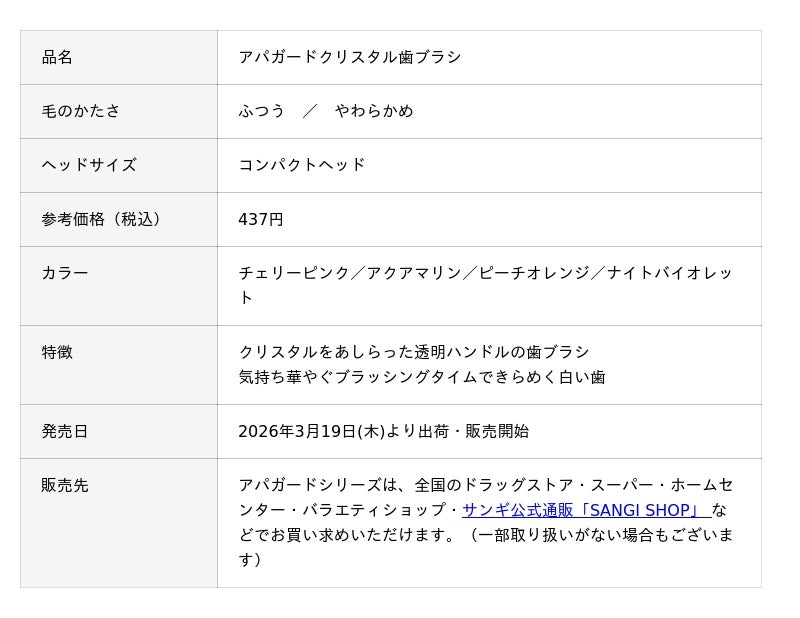800x618 pixels.
Task: Click the クリスタルをあしらった透明ハンドル description line
Action: click(x=413, y=353)
